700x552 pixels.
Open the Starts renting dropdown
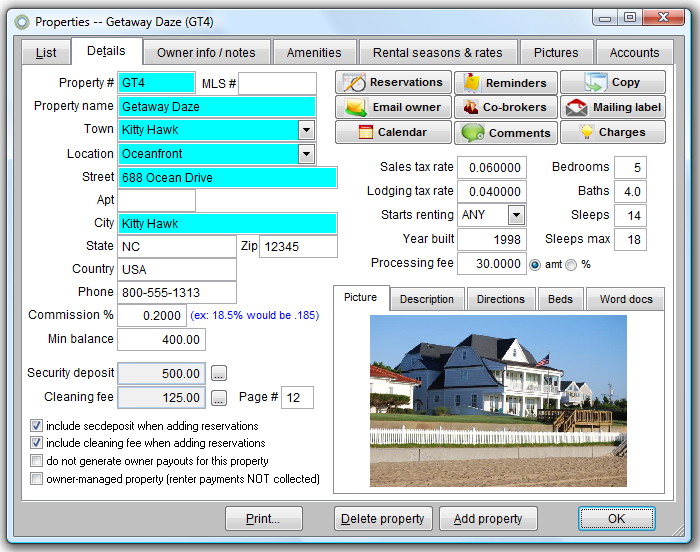516,215
